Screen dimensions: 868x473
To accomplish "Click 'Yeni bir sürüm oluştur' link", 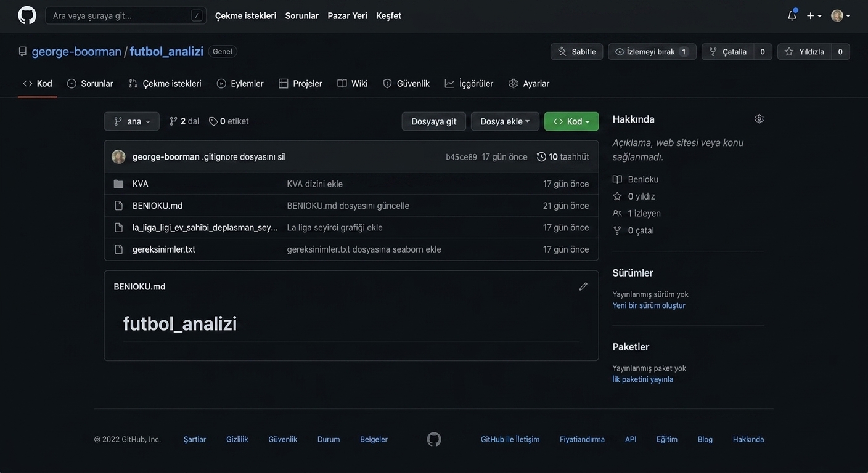I will tap(649, 305).
